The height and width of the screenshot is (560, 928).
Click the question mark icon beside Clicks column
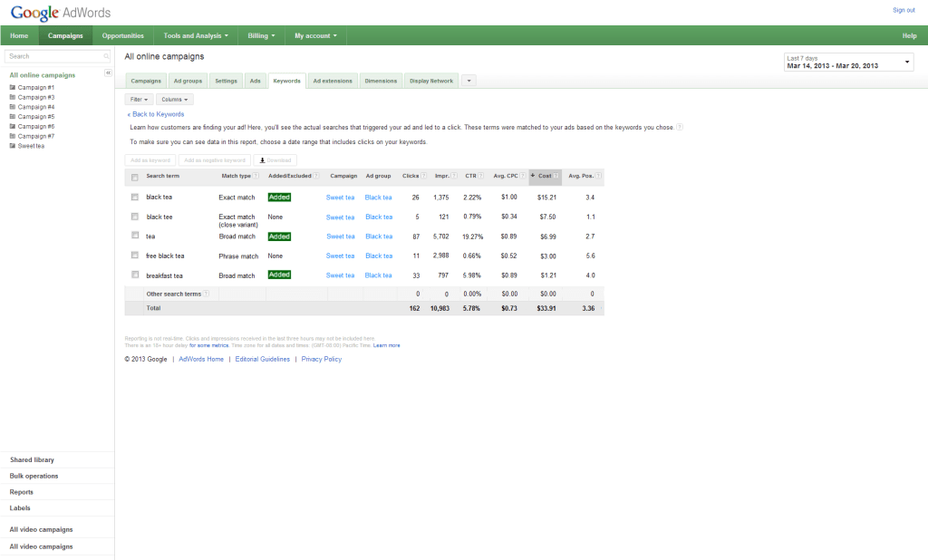tap(424, 176)
